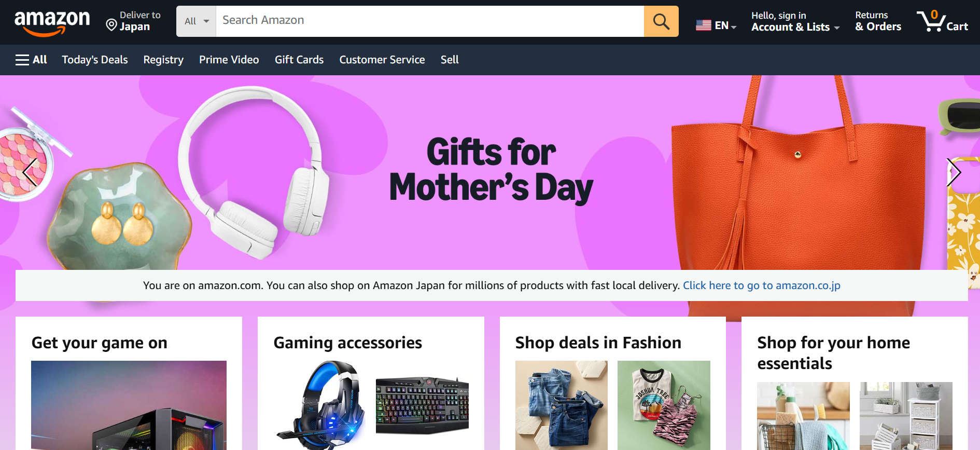The height and width of the screenshot is (450, 980).
Task: Open Prime Video in navigation bar
Action: [229, 60]
